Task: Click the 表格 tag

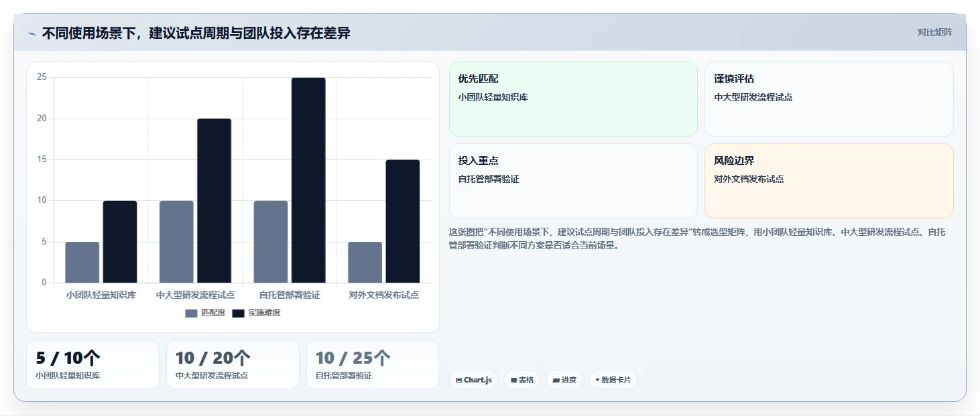Action: [522, 380]
